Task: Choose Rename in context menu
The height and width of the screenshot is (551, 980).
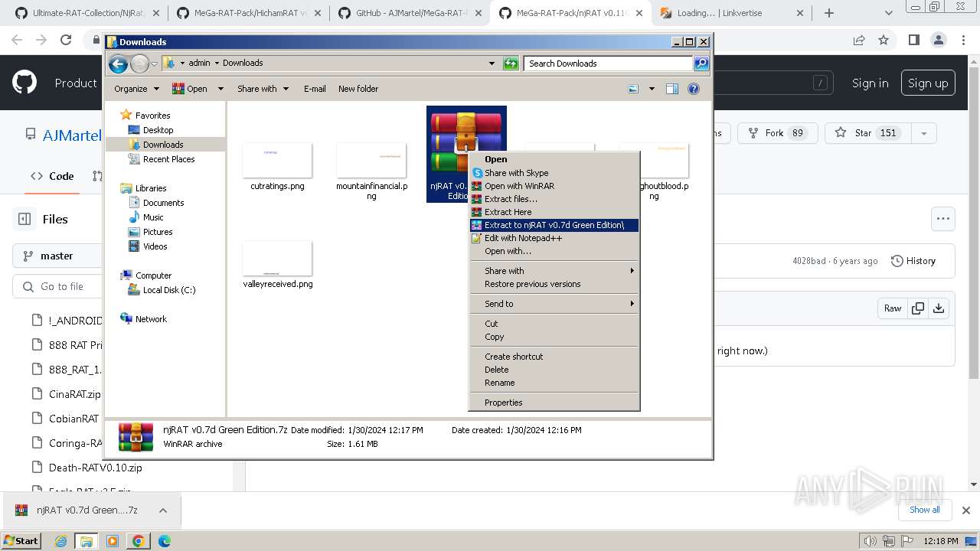Action: pyautogui.click(x=554, y=383)
